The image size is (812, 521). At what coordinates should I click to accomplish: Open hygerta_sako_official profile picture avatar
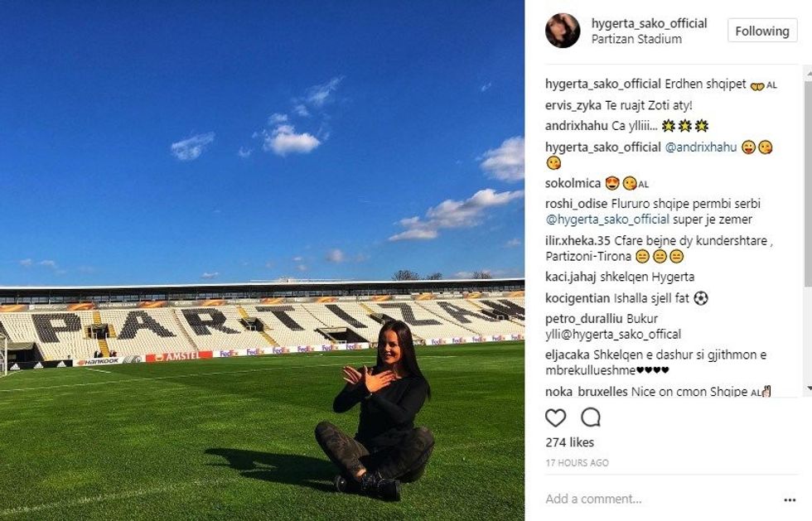[563, 31]
